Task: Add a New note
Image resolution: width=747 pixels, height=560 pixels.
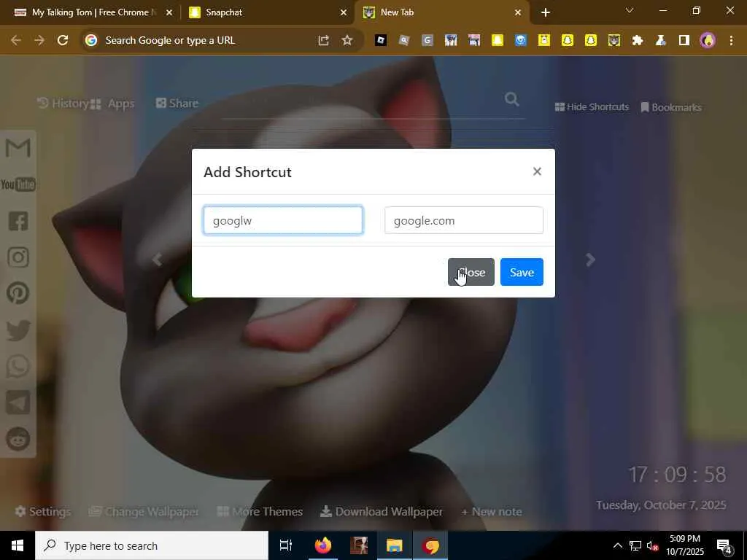Action: click(492, 511)
